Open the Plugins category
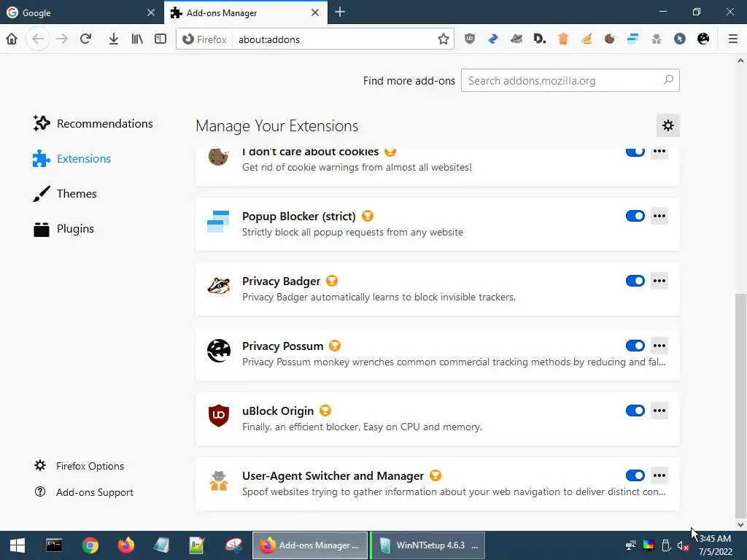Image resolution: width=747 pixels, height=560 pixels. point(63,229)
